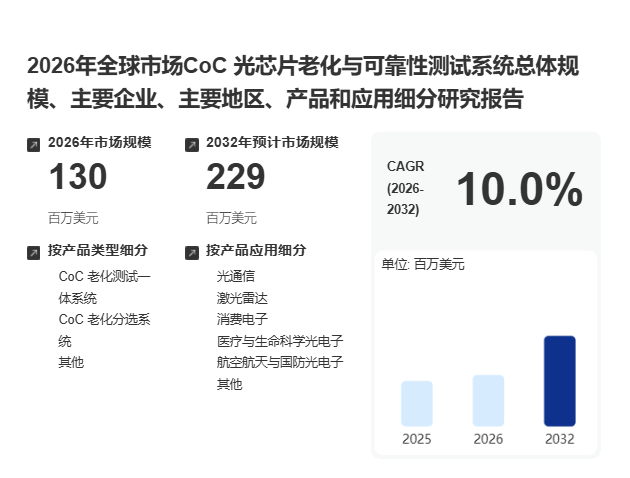Click arrow icon beside 按产品类型细分
The height and width of the screenshot is (478, 630).
(33, 253)
